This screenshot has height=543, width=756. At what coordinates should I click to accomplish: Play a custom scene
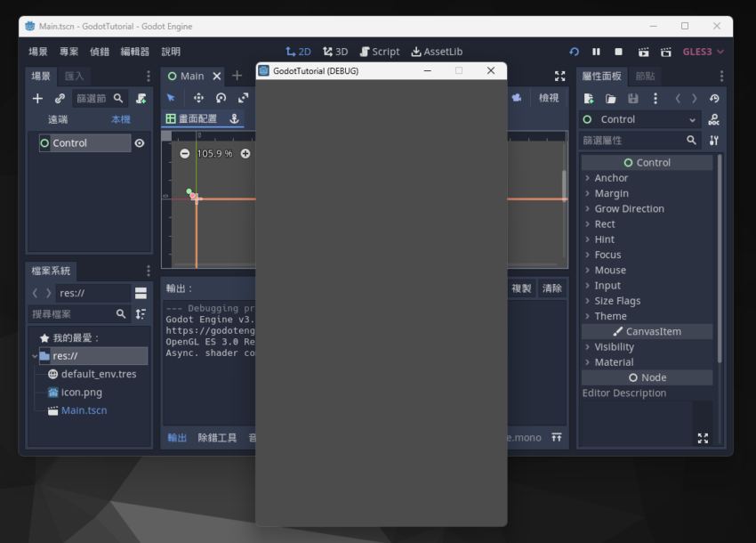pyautogui.click(x=666, y=52)
